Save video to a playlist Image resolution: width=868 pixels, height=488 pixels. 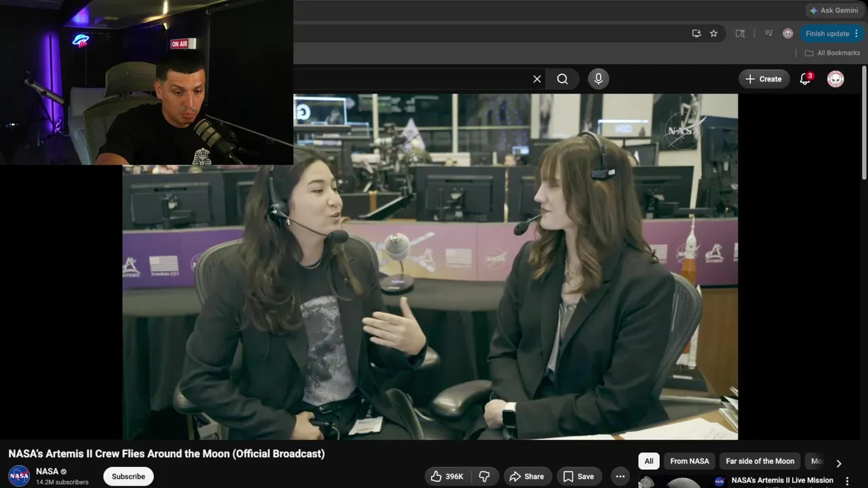pos(578,476)
